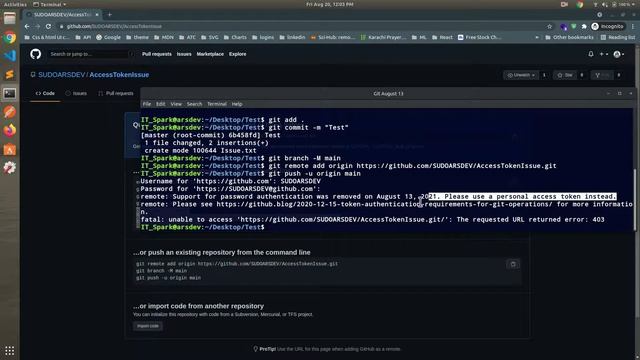The height and width of the screenshot is (360, 640).
Task: Open a new Chrome tab
Action: (x=109, y=15)
